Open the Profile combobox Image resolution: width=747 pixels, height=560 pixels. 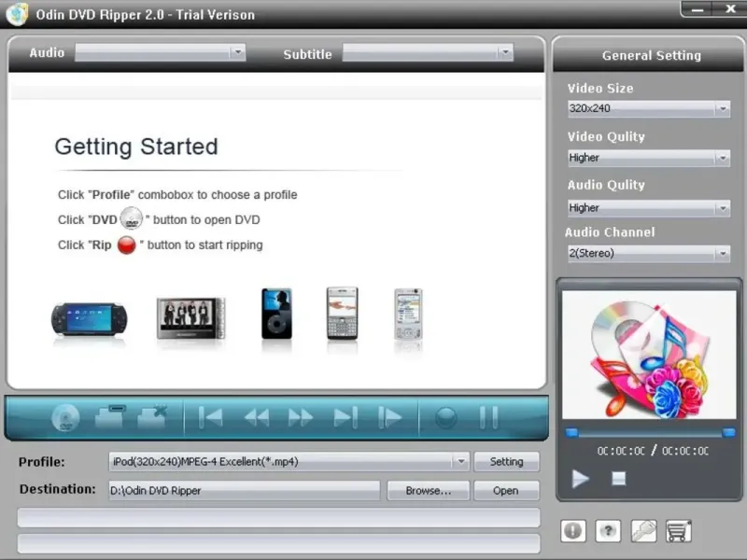click(289, 461)
